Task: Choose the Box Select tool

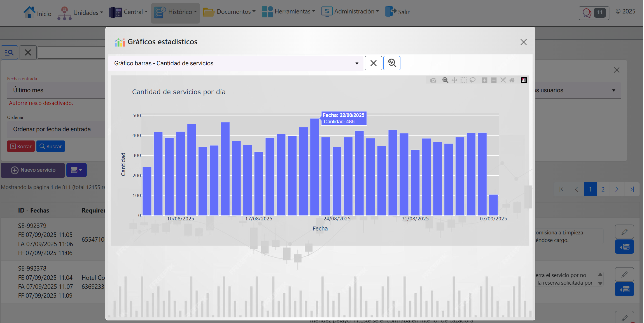Action: 463,80
